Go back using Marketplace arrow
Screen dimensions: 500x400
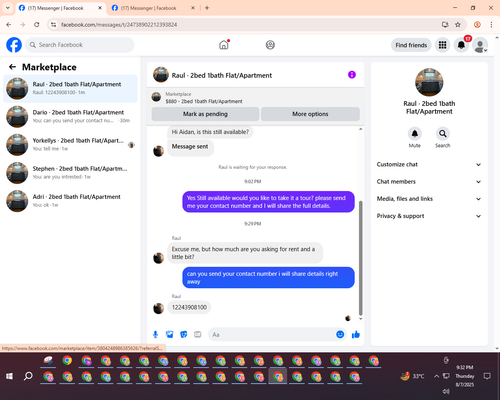(12, 67)
